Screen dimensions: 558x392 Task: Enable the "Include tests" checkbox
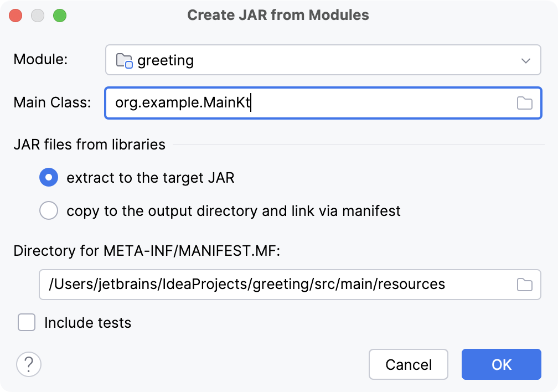(26, 323)
